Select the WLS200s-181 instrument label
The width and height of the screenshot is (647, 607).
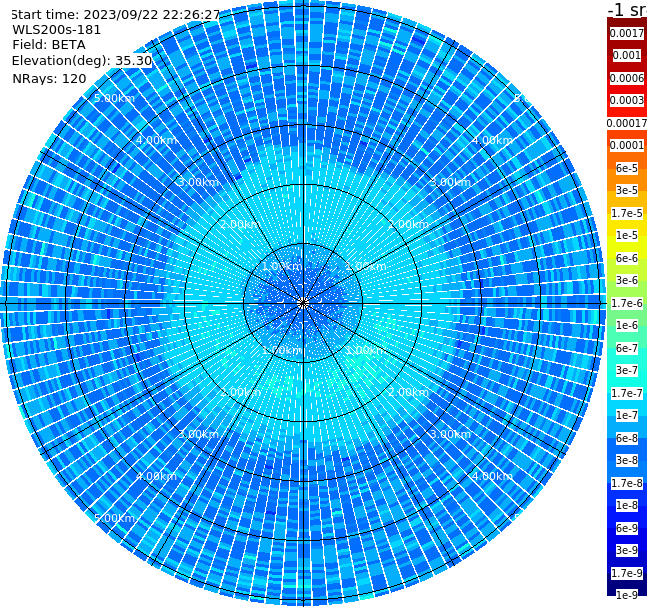point(57,30)
